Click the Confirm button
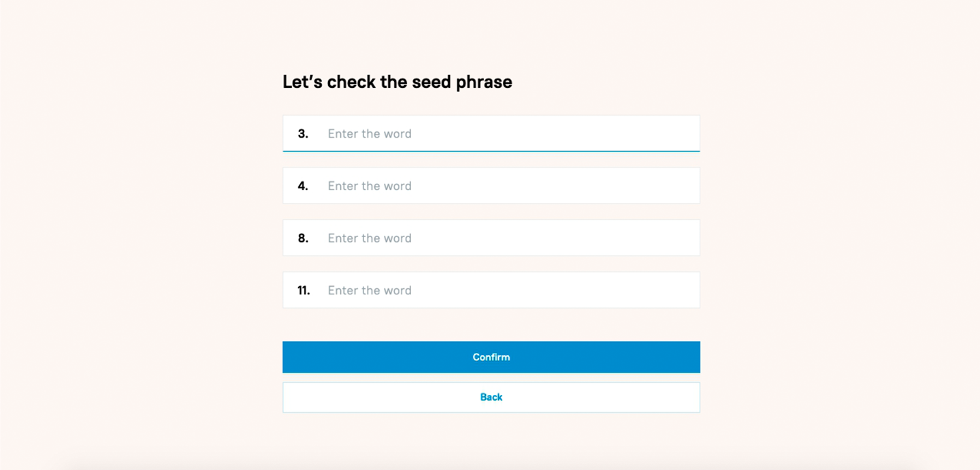 491,357
